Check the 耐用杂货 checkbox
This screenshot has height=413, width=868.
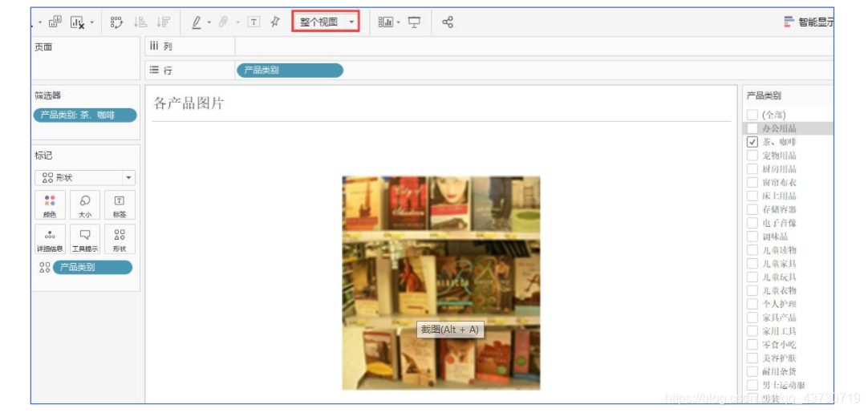(x=752, y=371)
